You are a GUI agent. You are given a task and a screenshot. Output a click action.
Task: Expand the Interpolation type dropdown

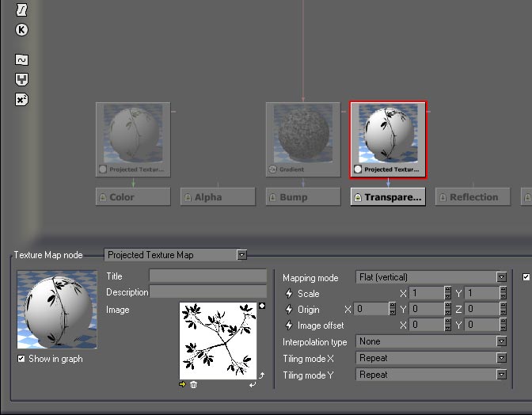(501, 341)
